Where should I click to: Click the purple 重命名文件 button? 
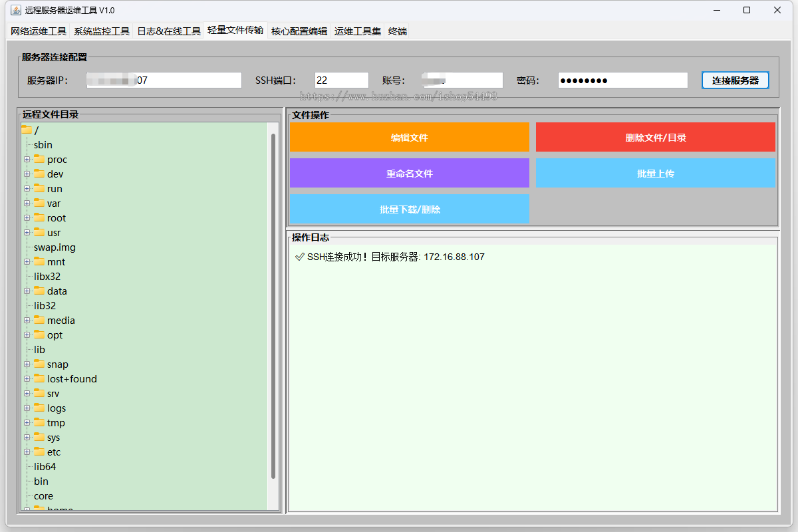click(x=410, y=173)
